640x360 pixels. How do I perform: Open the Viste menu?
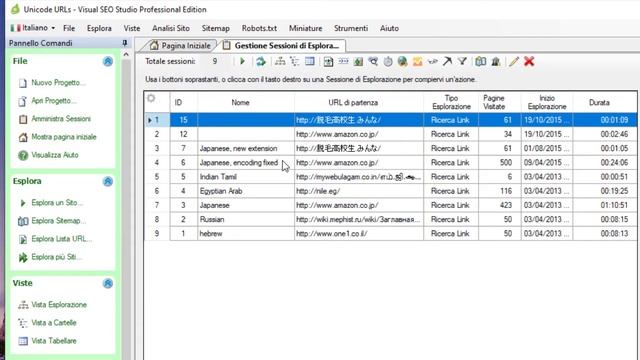pyautogui.click(x=132, y=28)
